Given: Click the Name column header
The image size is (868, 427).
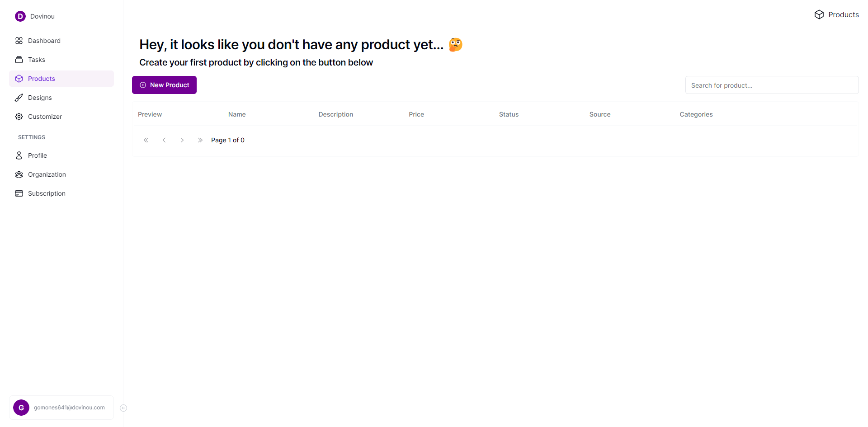Looking at the screenshot, I should 237,114.
